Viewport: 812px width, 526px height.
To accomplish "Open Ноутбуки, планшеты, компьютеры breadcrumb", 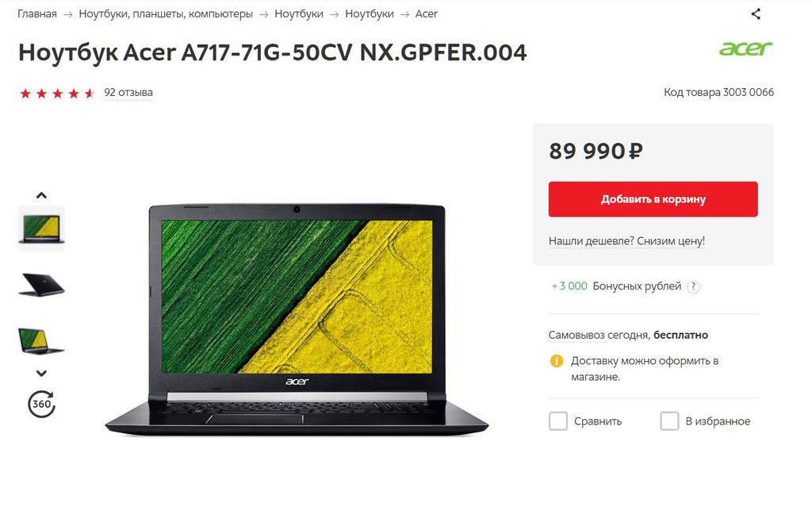I will pos(166,14).
